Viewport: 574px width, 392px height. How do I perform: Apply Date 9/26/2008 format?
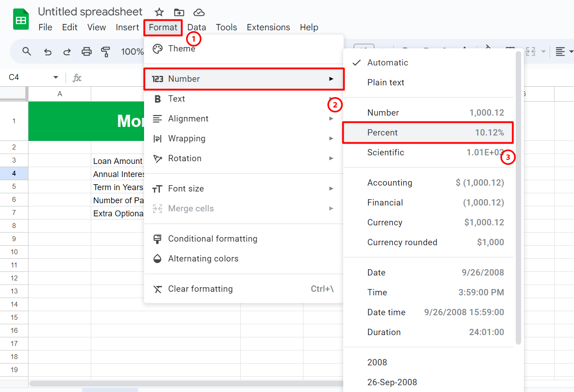[428, 273]
